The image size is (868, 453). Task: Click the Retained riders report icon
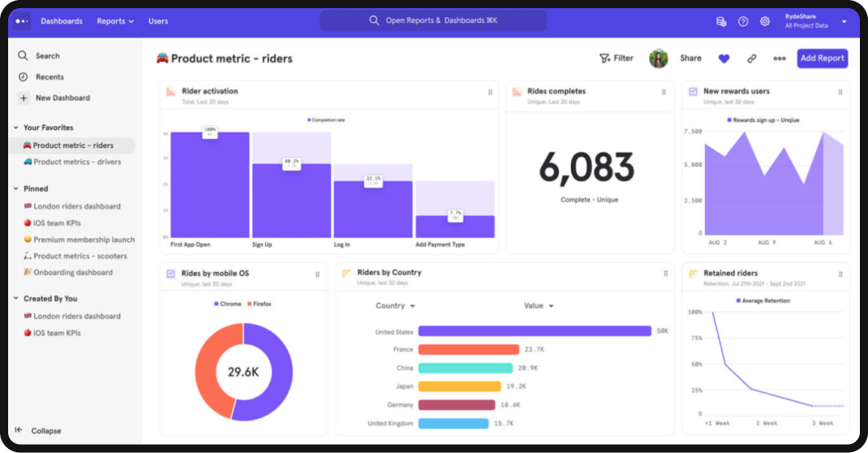[x=693, y=274]
